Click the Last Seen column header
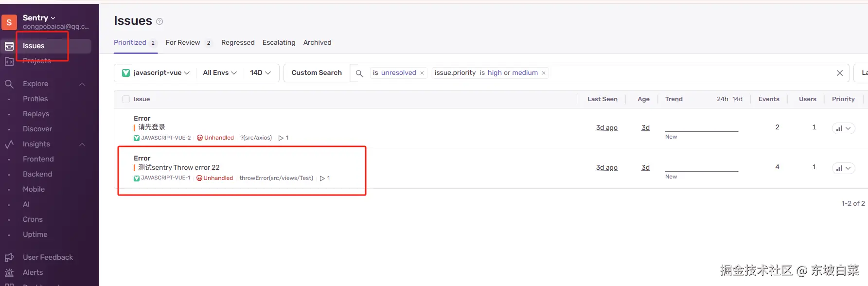868x286 pixels. [602, 99]
